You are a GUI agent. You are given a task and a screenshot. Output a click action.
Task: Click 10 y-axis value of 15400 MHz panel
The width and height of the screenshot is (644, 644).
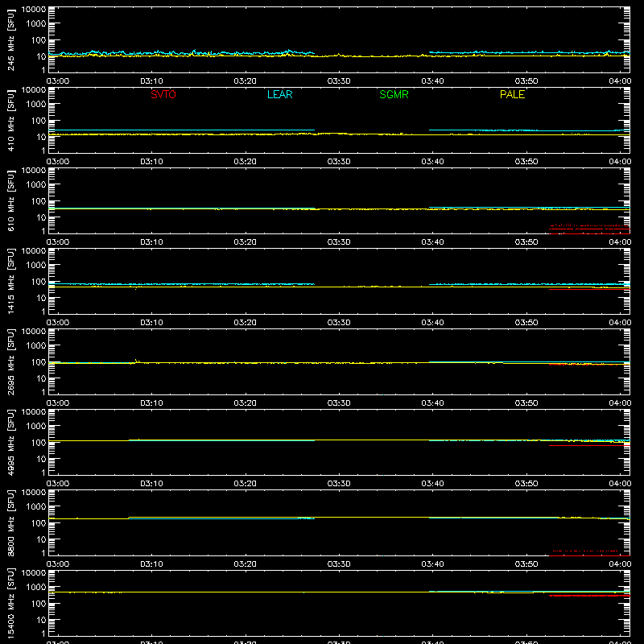pyautogui.click(x=41, y=620)
